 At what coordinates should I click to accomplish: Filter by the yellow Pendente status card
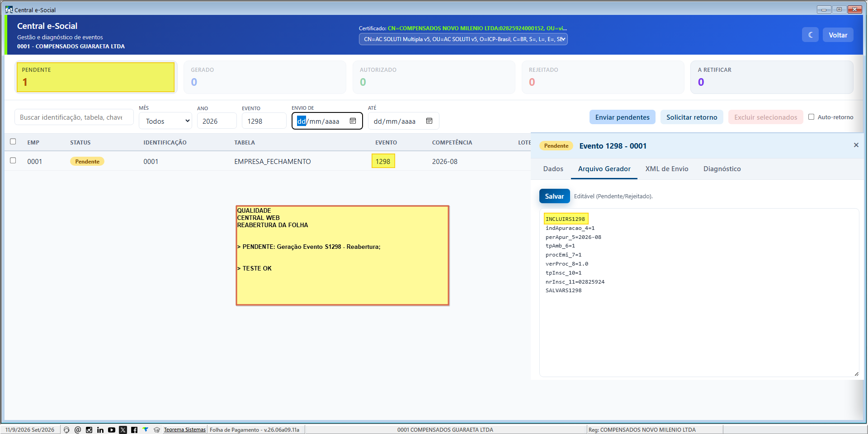[95, 77]
